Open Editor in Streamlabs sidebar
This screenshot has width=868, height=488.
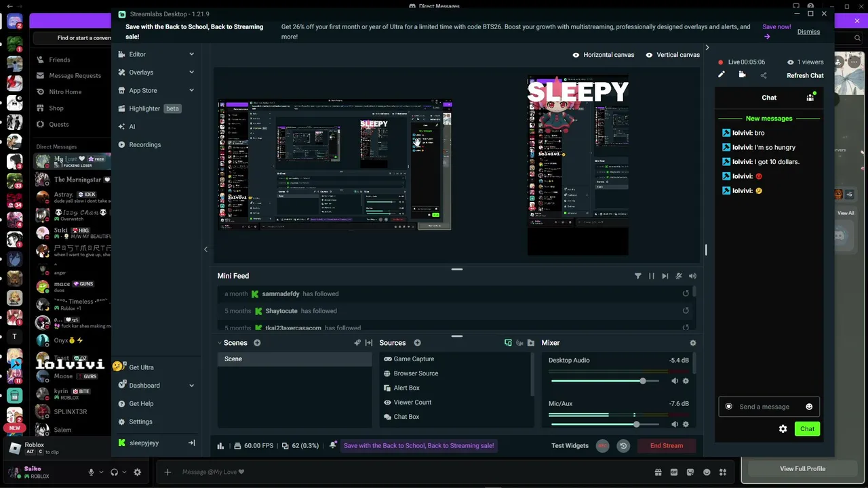click(137, 54)
